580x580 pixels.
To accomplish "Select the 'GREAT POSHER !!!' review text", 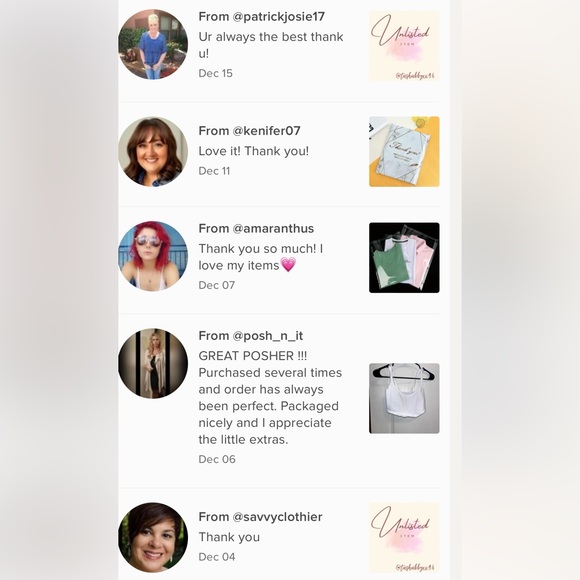I will coord(270,398).
